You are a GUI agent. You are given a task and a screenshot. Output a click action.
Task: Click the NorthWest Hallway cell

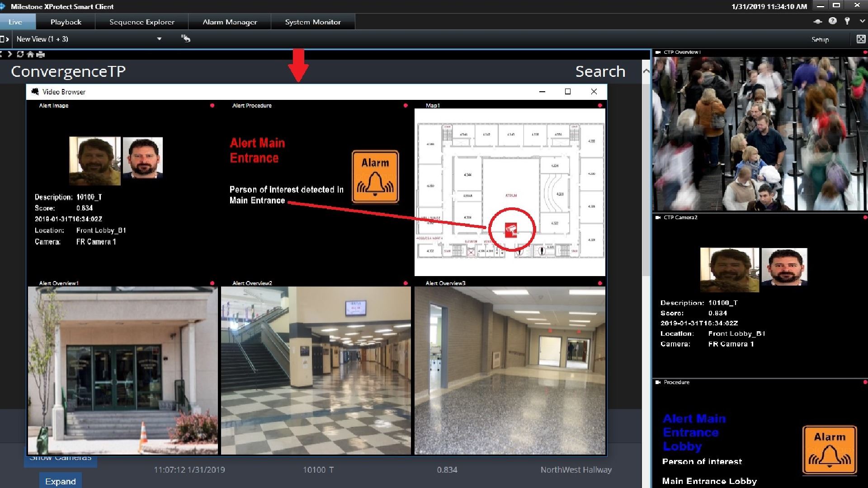coord(576,470)
